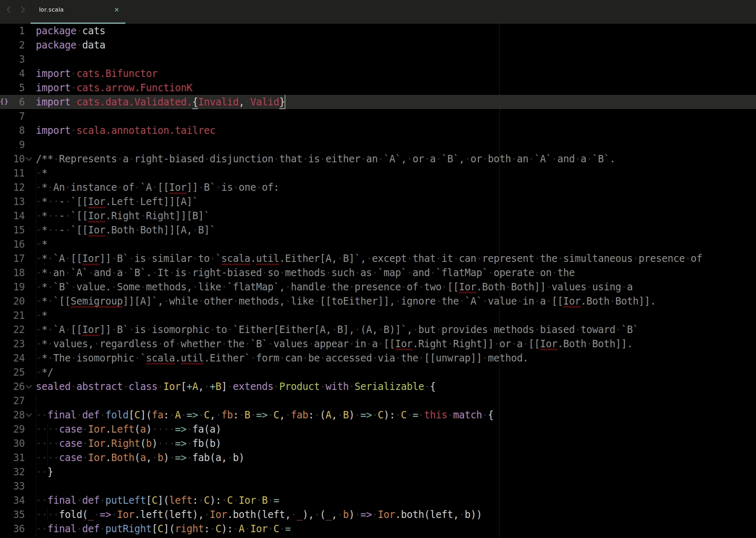Click line number 8 in the gutter
The height and width of the screenshot is (538, 756).
[22, 130]
